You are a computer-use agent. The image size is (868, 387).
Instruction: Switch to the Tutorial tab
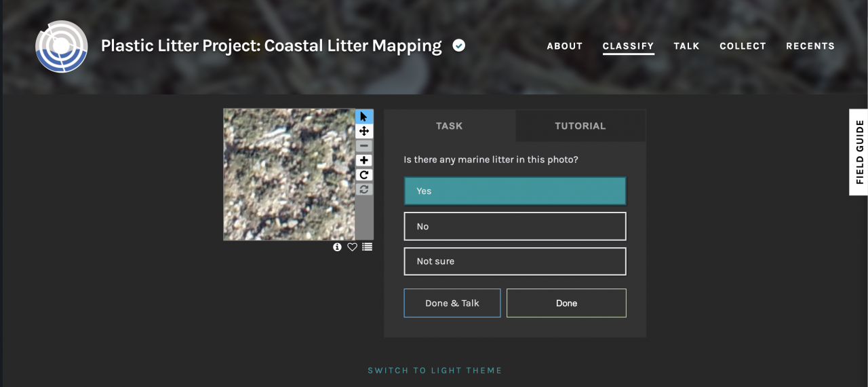tap(580, 126)
